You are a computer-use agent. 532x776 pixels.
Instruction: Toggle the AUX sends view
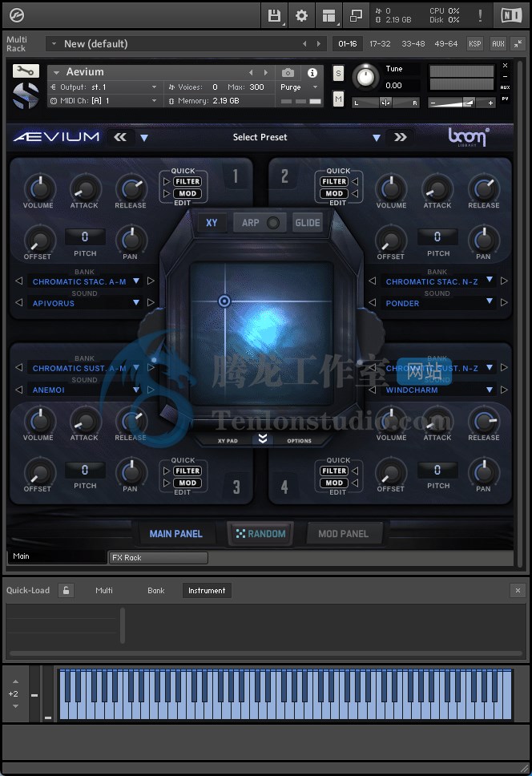pyautogui.click(x=498, y=43)
